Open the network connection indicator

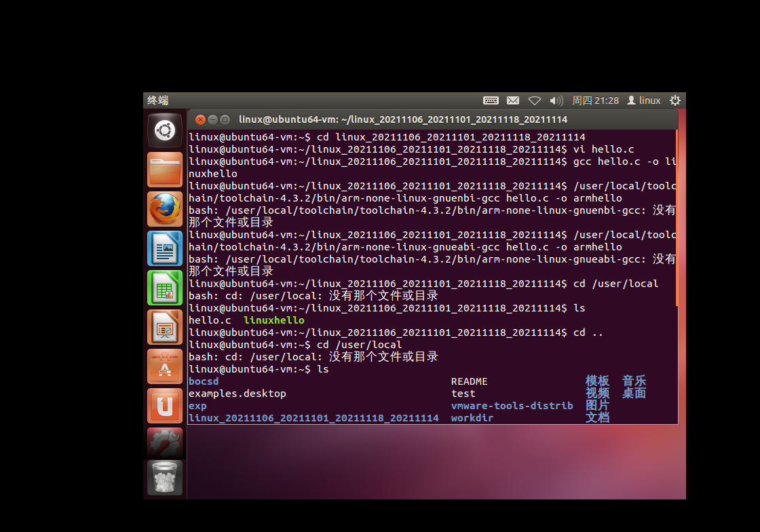(535, 100)
